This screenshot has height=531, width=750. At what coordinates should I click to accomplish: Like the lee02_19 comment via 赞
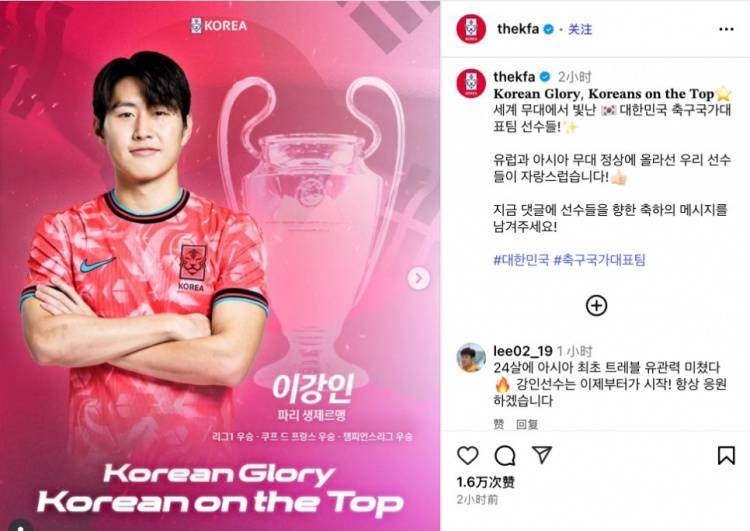(x=499, y=424)
